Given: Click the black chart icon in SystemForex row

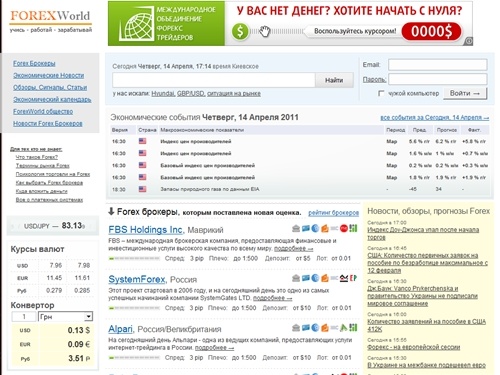Looking at the screenshot, I should pyautogui.click(x=344, y=278).
